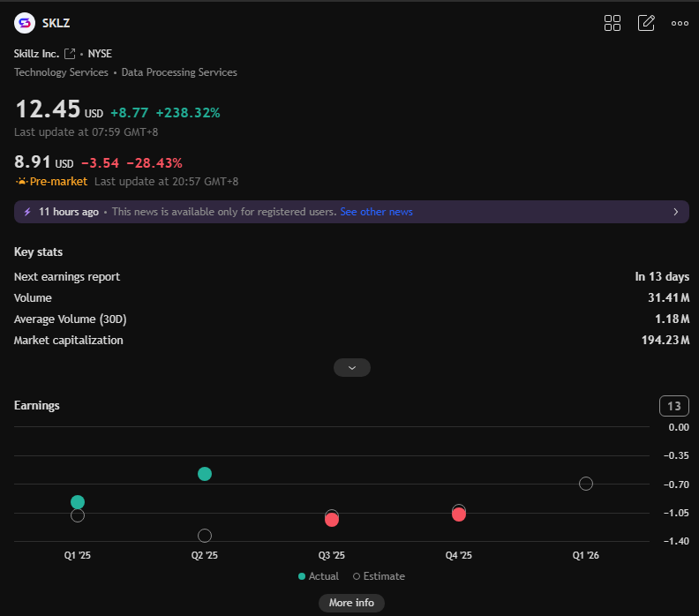Open the Data Processing Services link
The height and width of the screenshot is (616, 699).
coord(179,72)
